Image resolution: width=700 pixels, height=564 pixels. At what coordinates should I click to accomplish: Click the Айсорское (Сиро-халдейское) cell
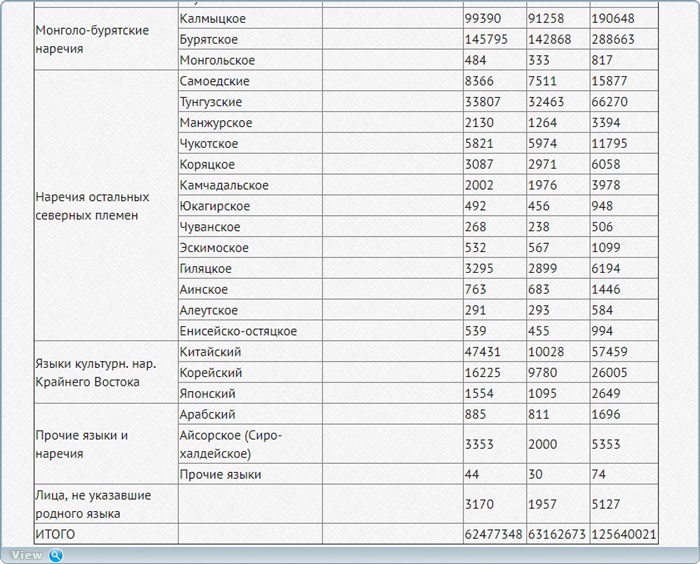[250, 444]
